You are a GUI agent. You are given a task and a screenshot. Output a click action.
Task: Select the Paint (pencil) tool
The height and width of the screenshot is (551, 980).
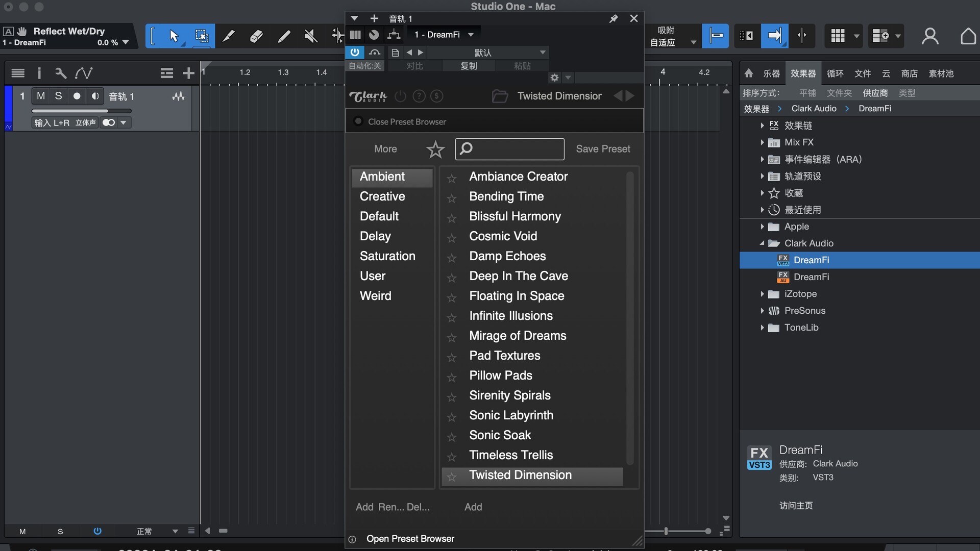coord(284,36)
